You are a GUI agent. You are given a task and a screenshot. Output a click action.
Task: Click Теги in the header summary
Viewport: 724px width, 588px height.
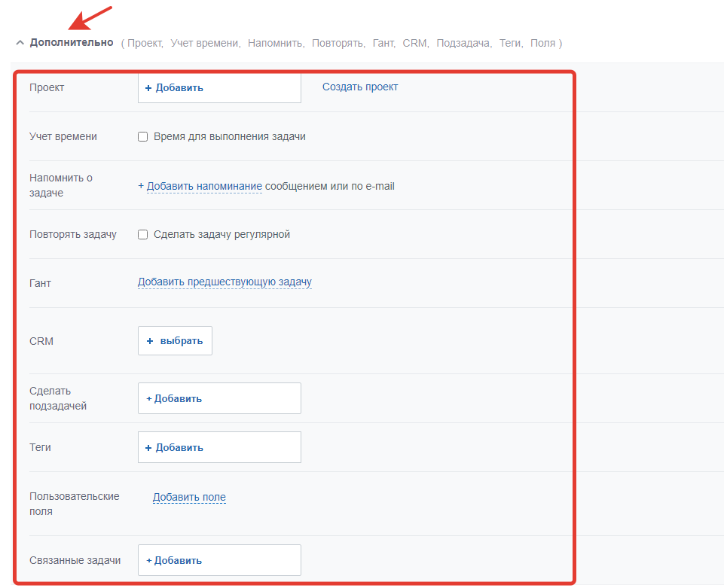510,43
